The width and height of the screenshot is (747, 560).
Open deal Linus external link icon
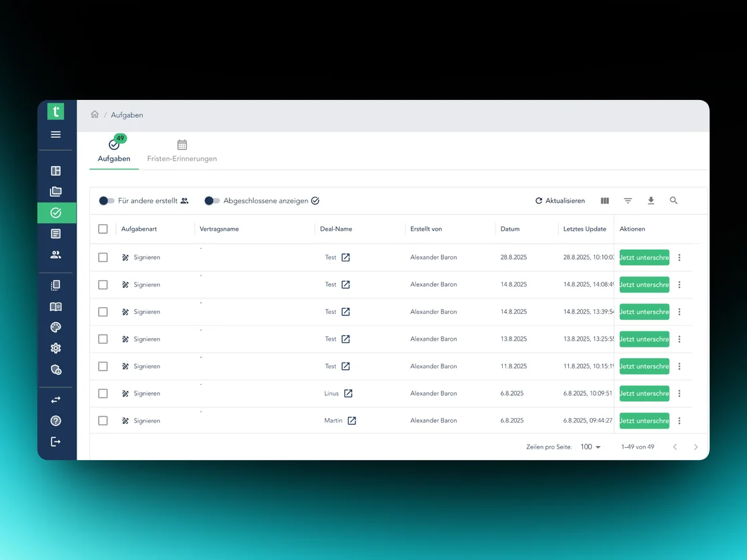(348, 393)
